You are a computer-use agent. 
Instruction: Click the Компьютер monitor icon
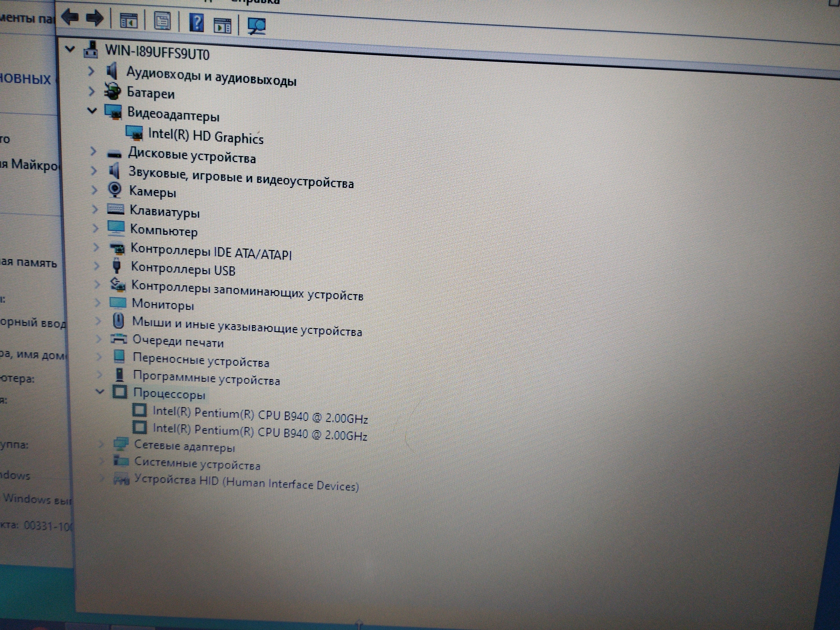pyautogui.click(x=116, y=228)
